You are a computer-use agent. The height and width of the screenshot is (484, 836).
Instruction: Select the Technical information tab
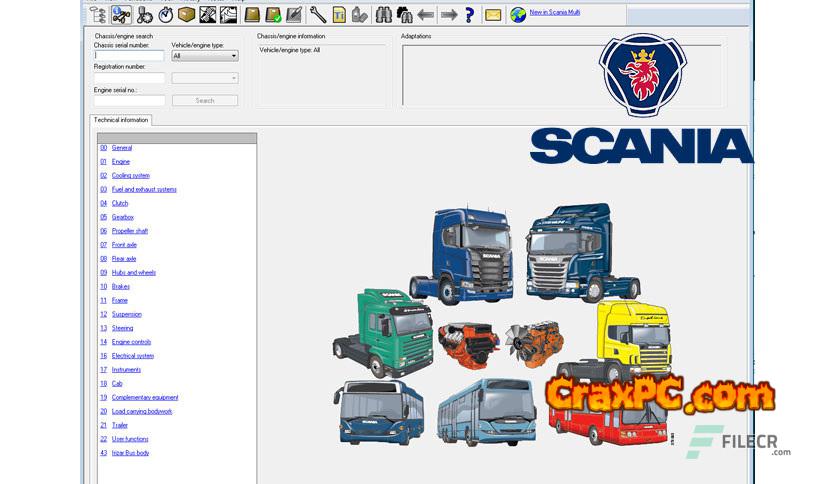click(121, 120)
